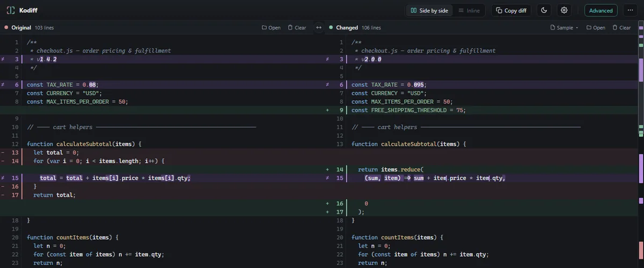644x268 pixels.
Task: Click the 'return items.reduce(' added line
Action: click(480, 169)
